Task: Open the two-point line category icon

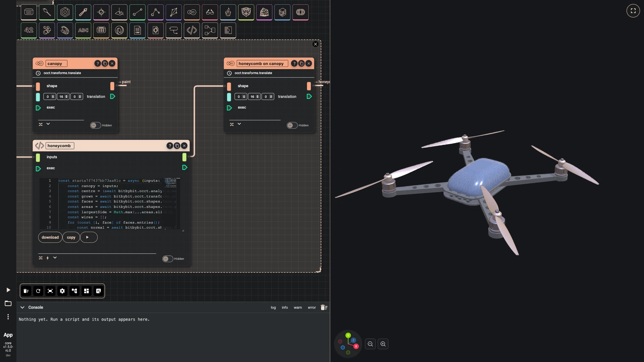Action: [138, 12]
